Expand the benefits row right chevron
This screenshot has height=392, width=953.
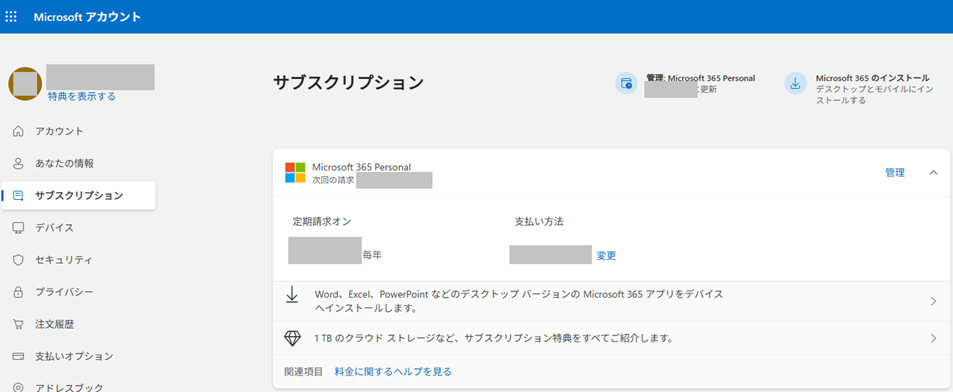[x=934, y=339]
